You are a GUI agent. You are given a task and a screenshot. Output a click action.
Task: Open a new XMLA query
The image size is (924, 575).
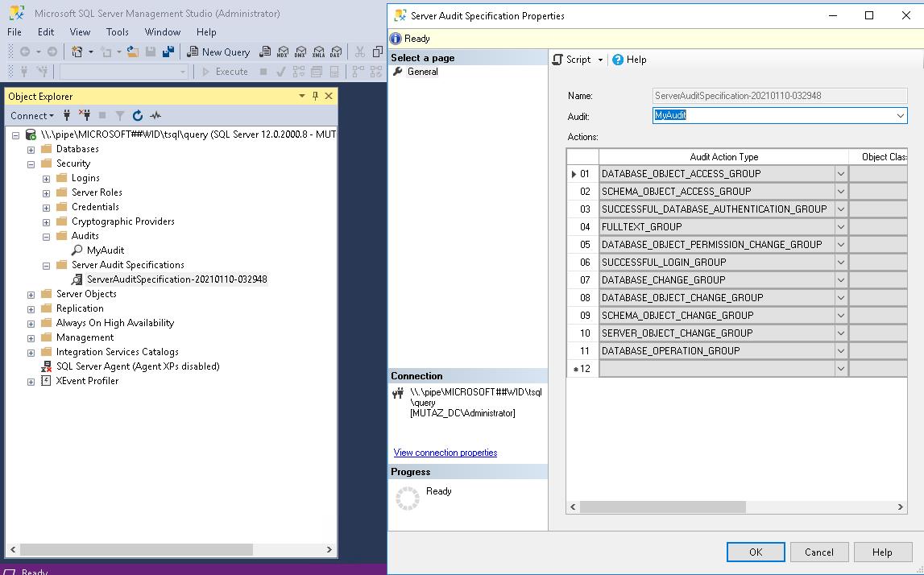click(x=319, y=52)
